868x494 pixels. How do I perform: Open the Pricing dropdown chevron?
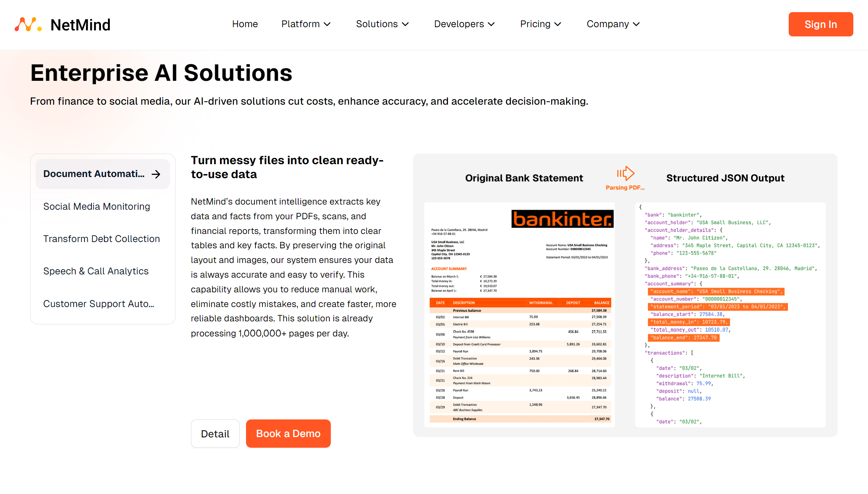point(558,24)
